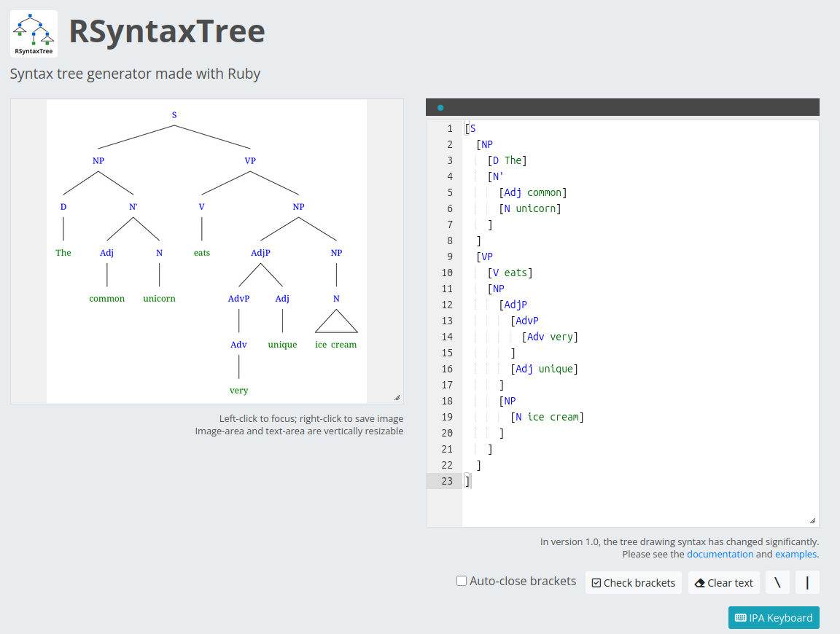Enable the Auto-close brackets checkbox
The image size is (840, 634).
click(x=462, y=581)
